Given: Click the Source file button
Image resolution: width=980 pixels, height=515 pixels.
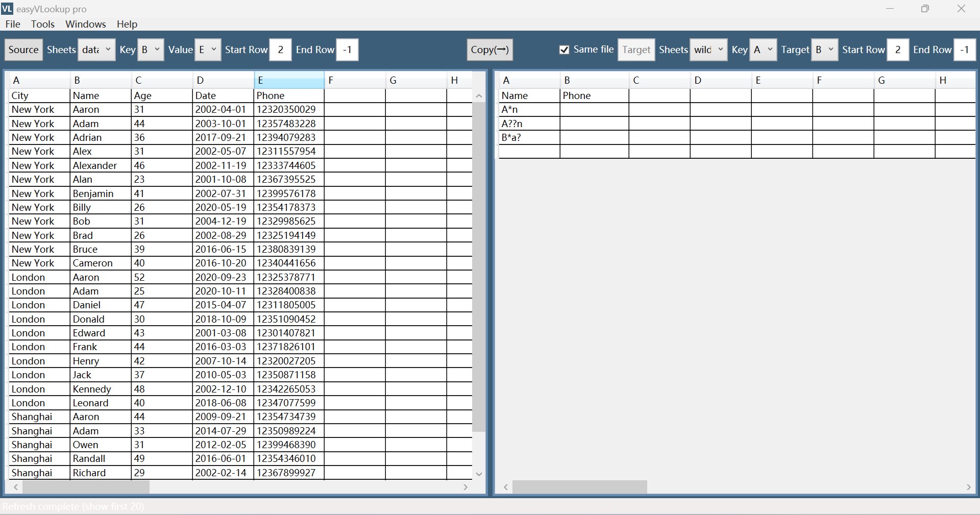Looking at the screenshot, I should [x=23, y=50].
